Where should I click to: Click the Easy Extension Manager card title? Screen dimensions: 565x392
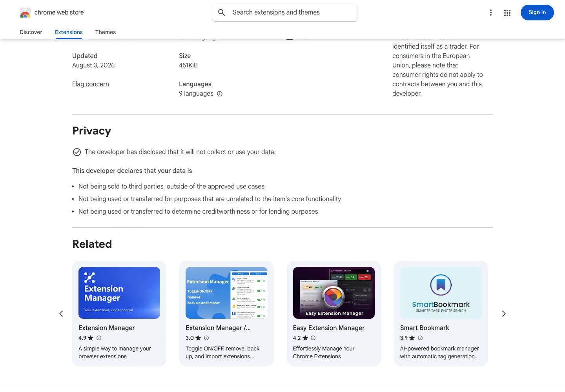pyautogui.click(x=329, y=328)
